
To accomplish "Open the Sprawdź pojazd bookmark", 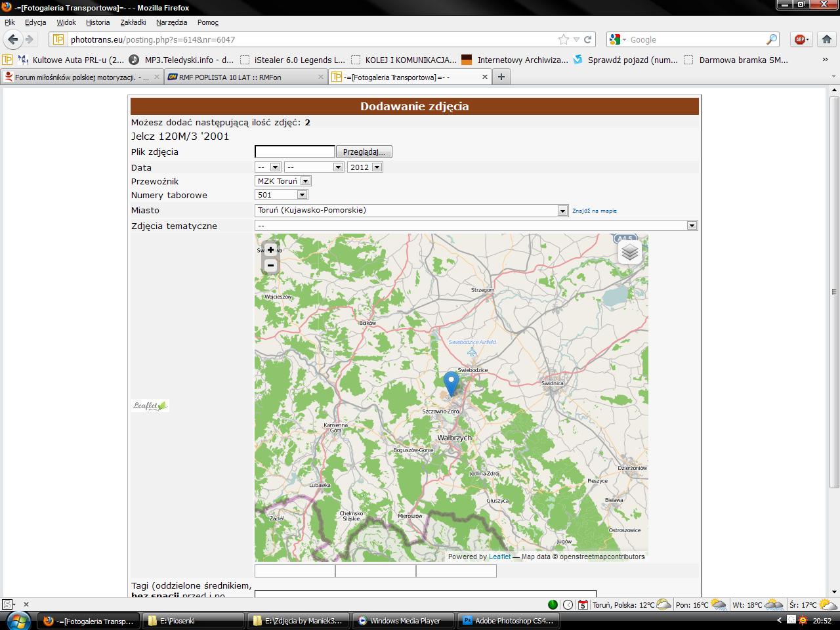I will [625, 60].
